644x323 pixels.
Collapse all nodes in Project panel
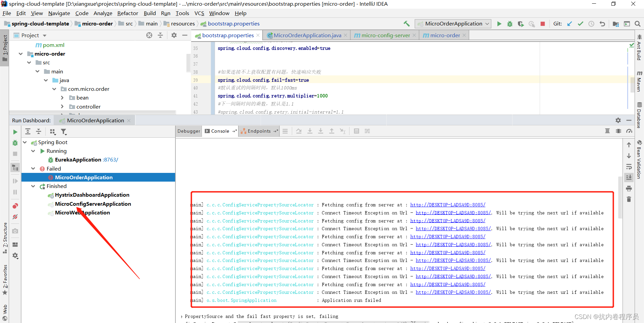[x=160, y=35]
